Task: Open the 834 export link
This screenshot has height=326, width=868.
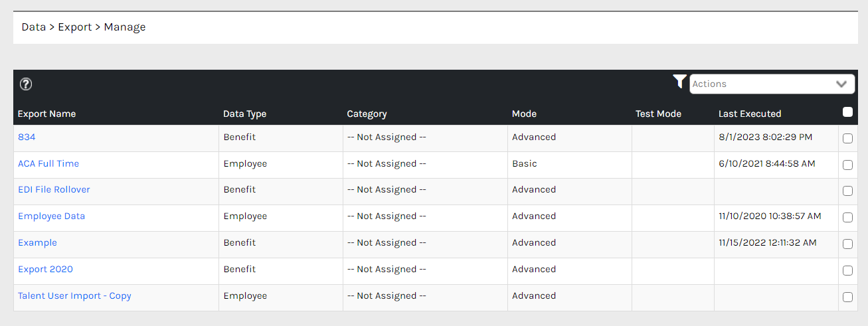Action: click(x=27, y=137)
